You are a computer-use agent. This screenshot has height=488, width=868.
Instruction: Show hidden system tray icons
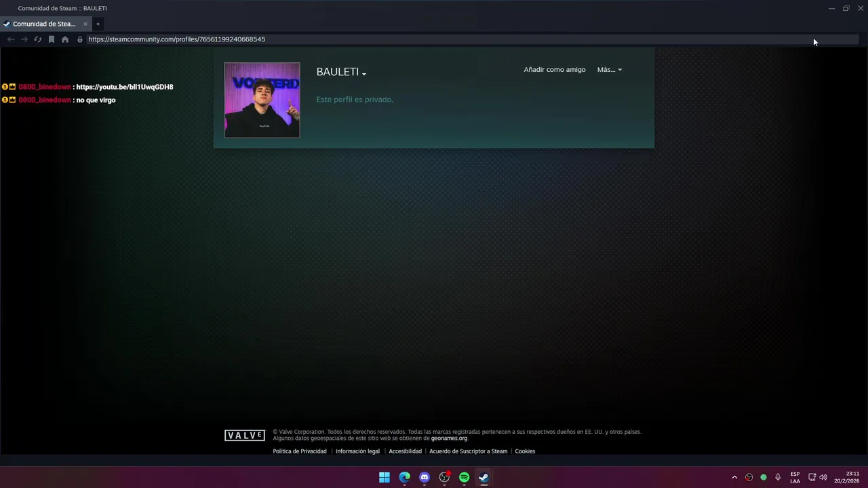734,477
